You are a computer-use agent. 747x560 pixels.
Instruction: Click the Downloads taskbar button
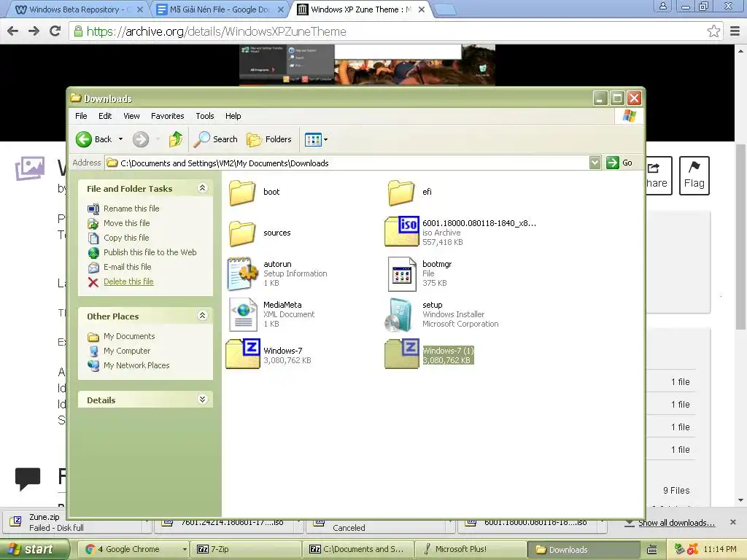point(583,550)
